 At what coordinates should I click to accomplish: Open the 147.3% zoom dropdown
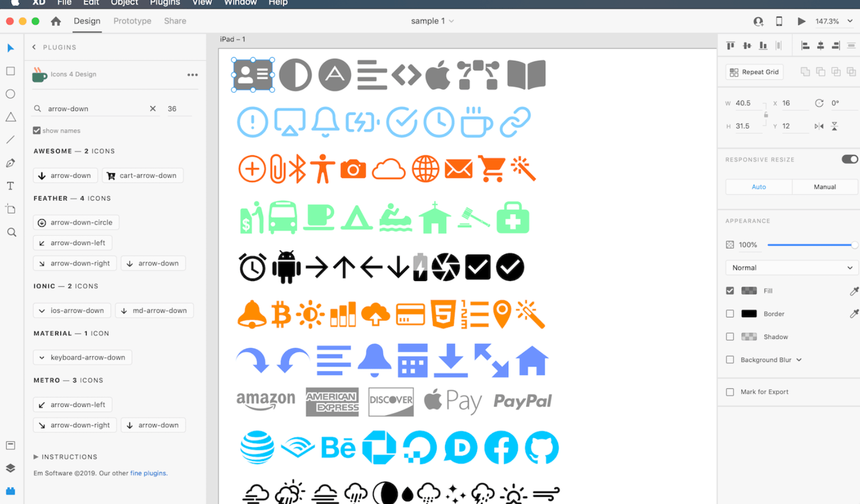850,21
